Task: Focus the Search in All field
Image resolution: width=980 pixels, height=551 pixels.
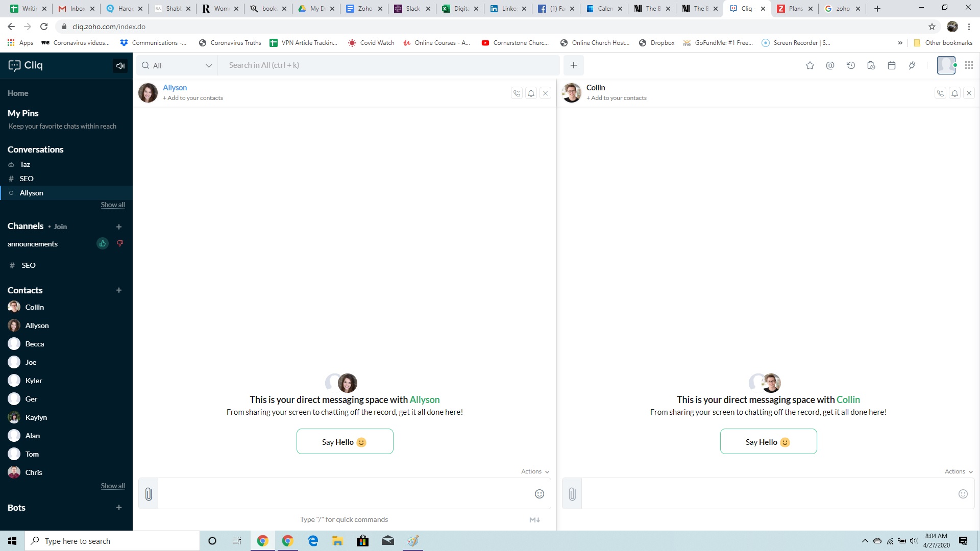Action: (389, 65)
